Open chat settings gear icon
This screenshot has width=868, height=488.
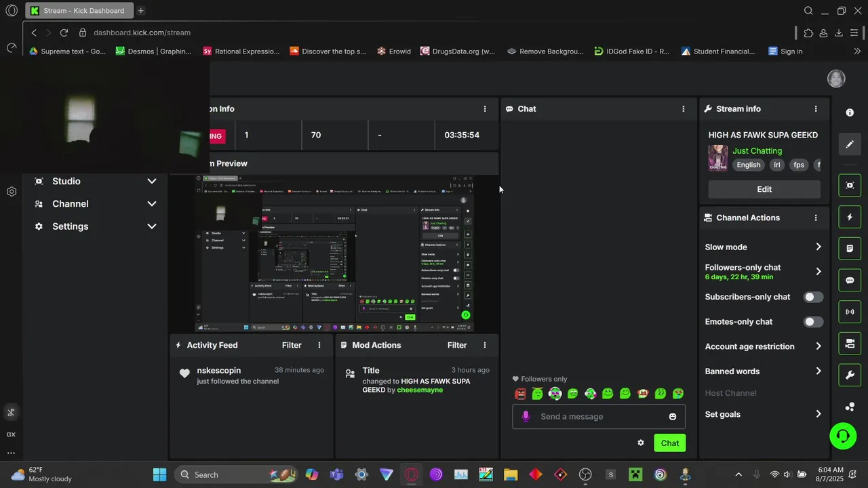641,443
